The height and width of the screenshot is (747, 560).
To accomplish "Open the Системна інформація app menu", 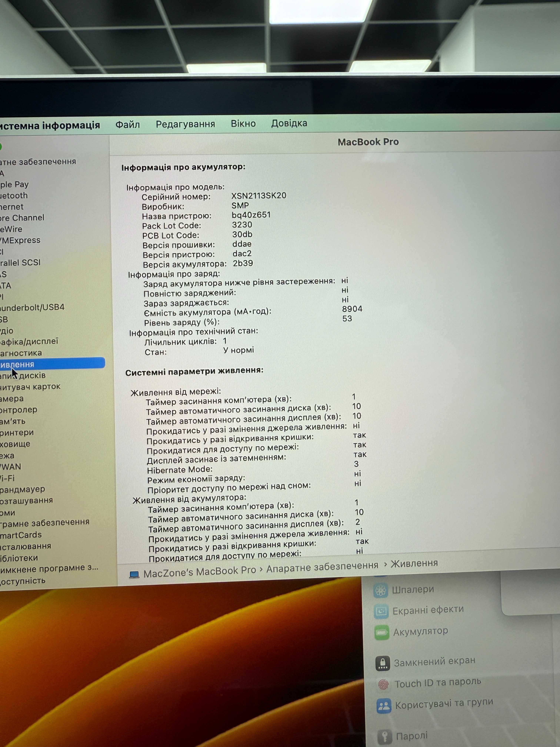I will click(50, 126).
